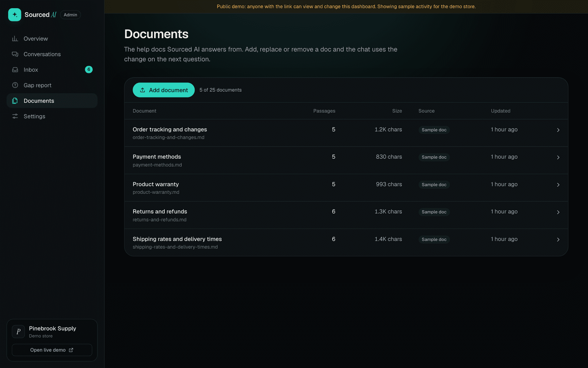Click the product-warranty.md filename
Screen dimensions: 588x368
coord(156,192)
